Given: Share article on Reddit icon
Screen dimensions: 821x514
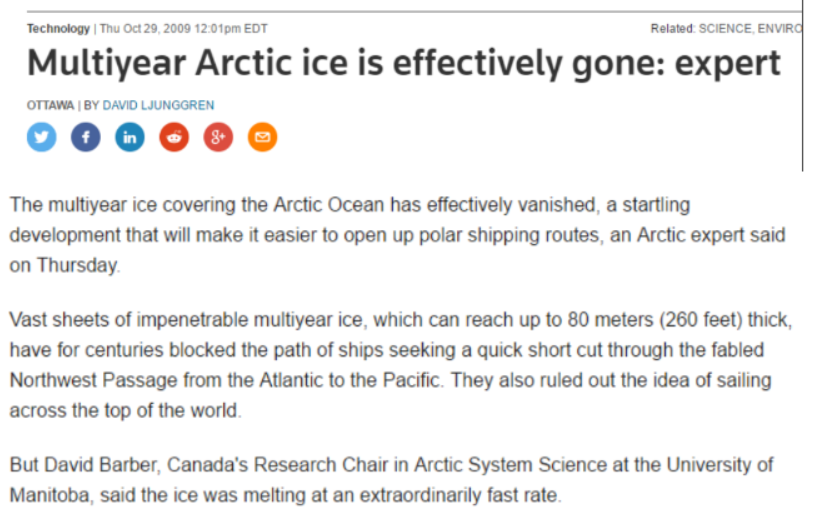Looking at the screenshot, I should (x=174, y=137).
